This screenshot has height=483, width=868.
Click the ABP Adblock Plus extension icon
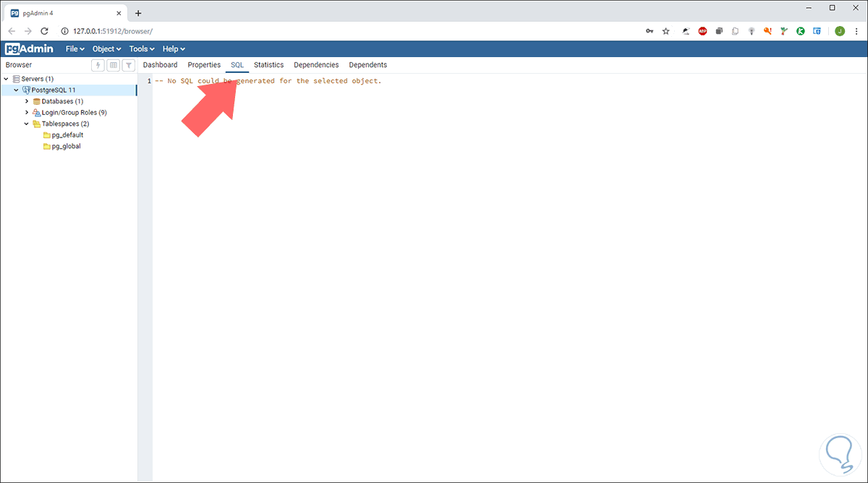(x=702, y=31)
